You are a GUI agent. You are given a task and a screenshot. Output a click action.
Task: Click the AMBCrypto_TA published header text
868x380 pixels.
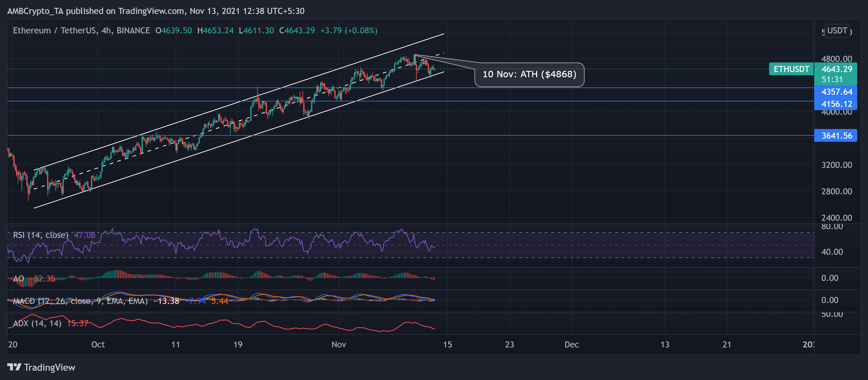(156, 11)
